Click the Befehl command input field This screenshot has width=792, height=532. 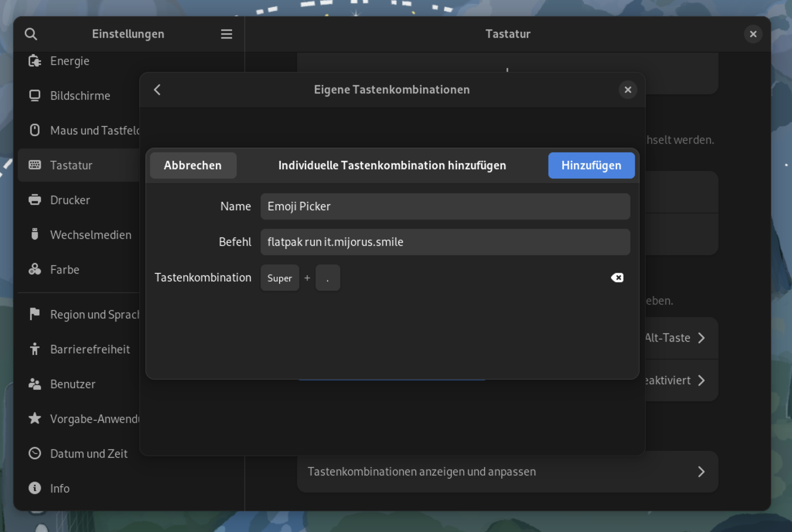tap(445, 242)
